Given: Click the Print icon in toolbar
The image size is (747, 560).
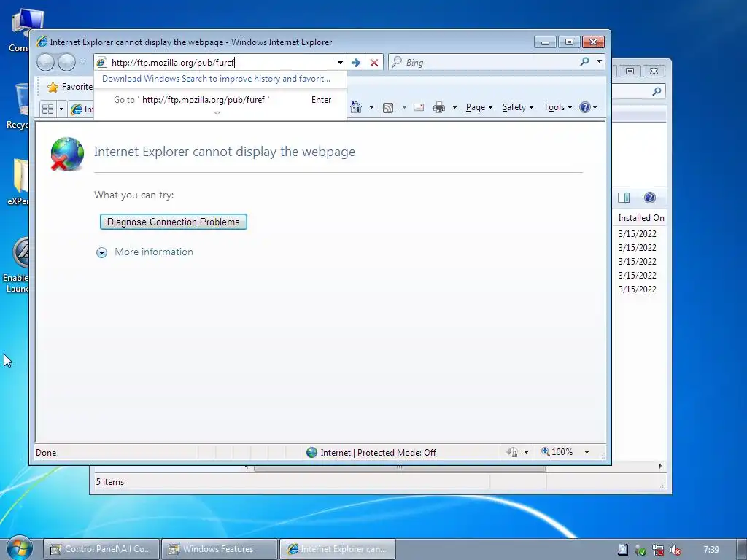Looking at the screenshot, I should (x=438, y=107).
